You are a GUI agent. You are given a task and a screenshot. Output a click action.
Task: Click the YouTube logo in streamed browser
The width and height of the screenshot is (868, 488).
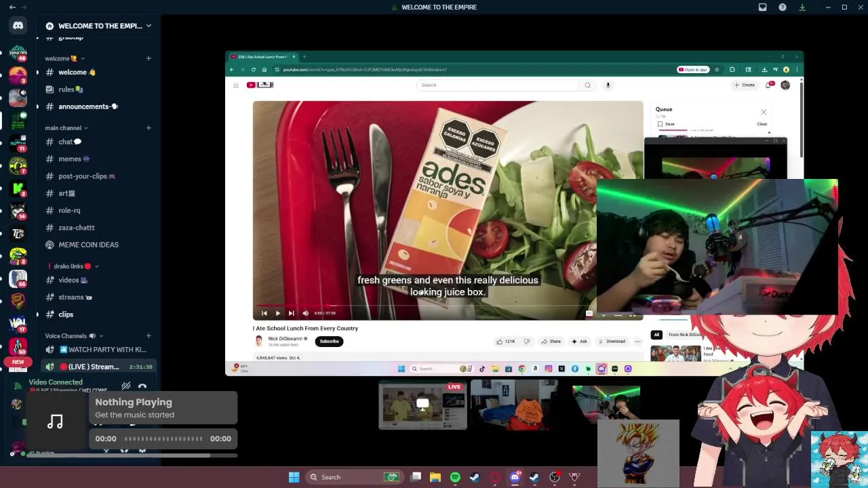(260, 85)
